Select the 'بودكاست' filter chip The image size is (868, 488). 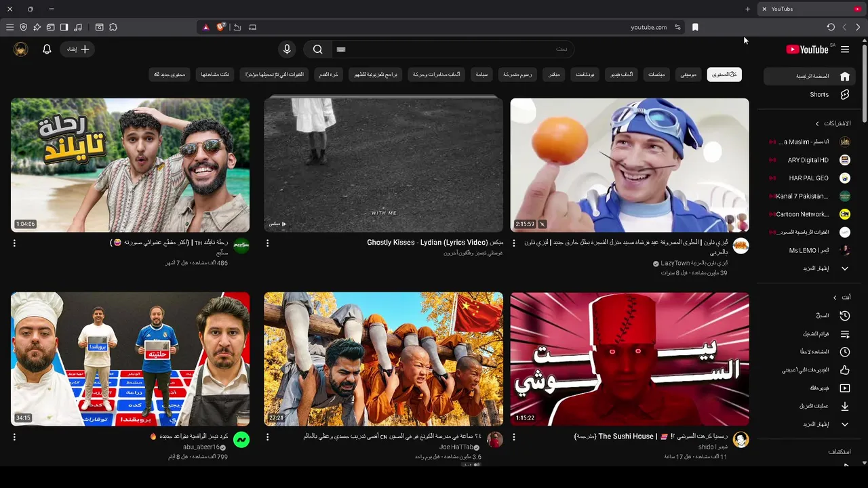(x=585, y=75)
